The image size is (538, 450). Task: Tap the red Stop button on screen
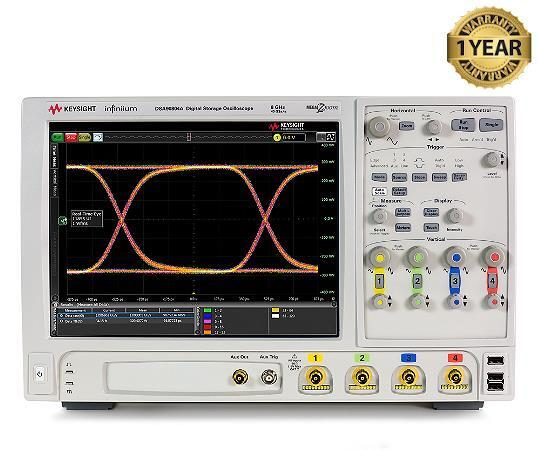pos(71,137)
